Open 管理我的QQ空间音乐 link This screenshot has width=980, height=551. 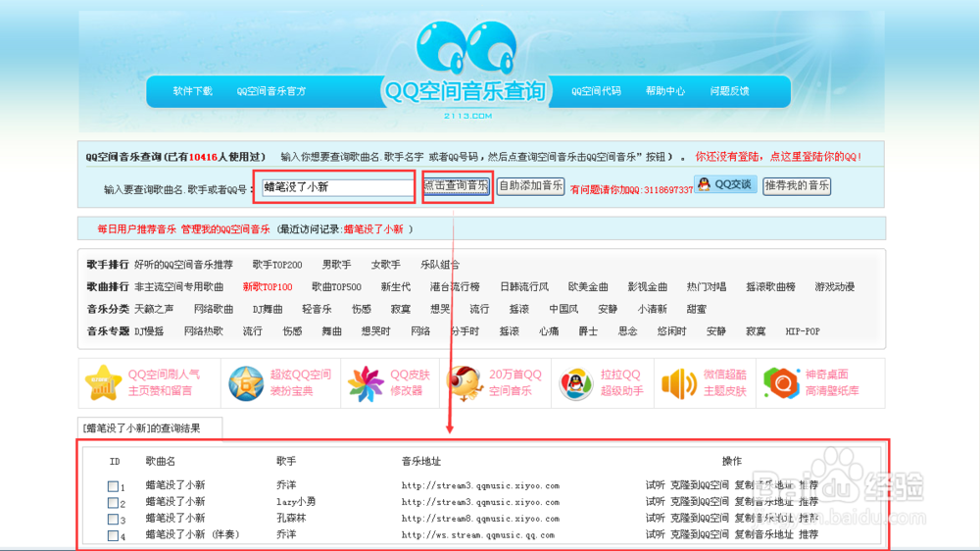(x=225, y=229)
